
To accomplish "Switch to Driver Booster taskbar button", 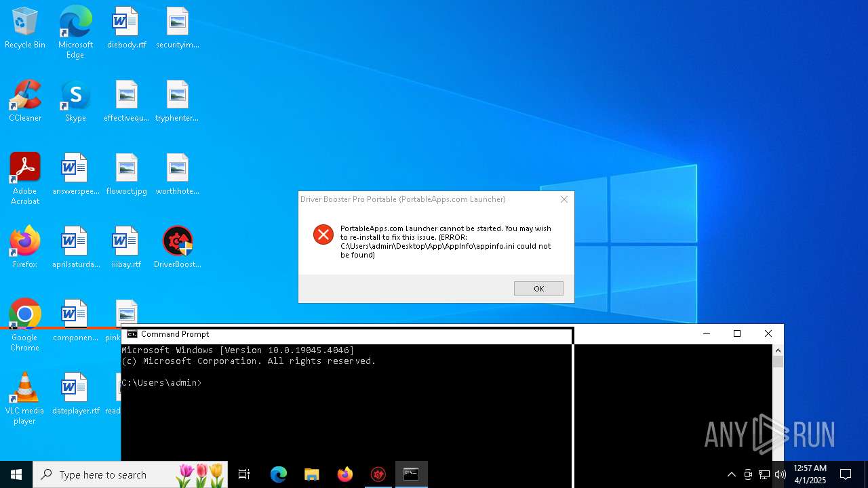I will pos(378,474).
